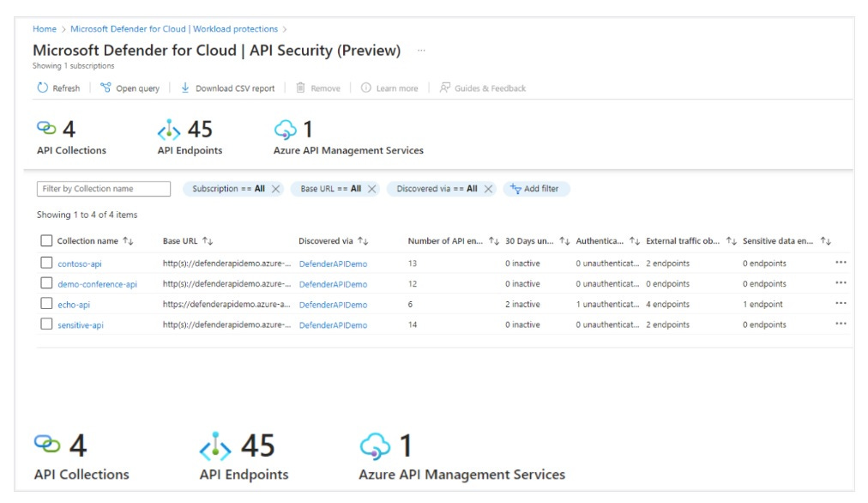
Task: Click the 'Showing 1 to 4 of 4 items' text
Action: 87,215
